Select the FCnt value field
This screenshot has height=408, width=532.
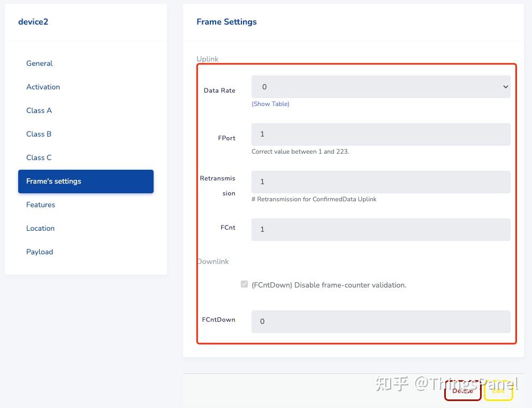381,229
